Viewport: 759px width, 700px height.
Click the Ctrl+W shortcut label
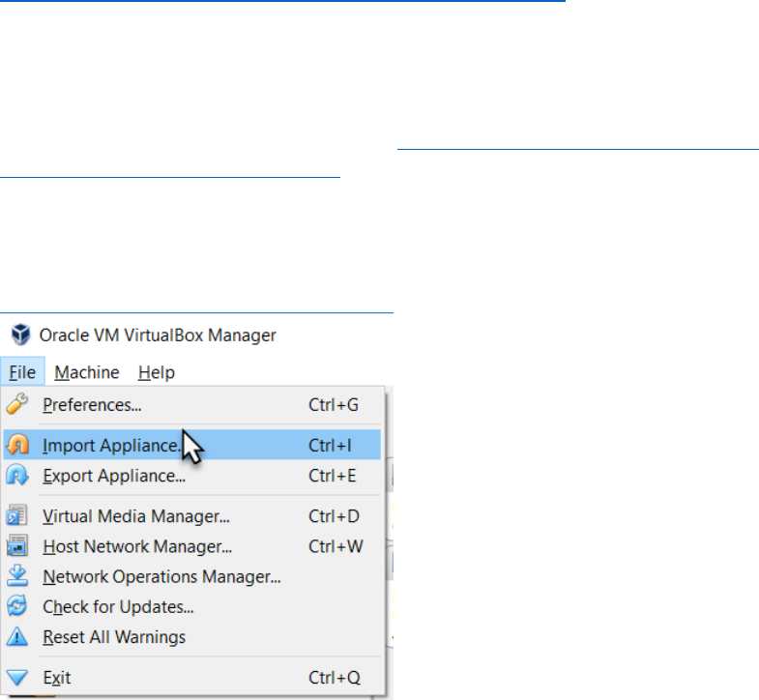[336, 546]
